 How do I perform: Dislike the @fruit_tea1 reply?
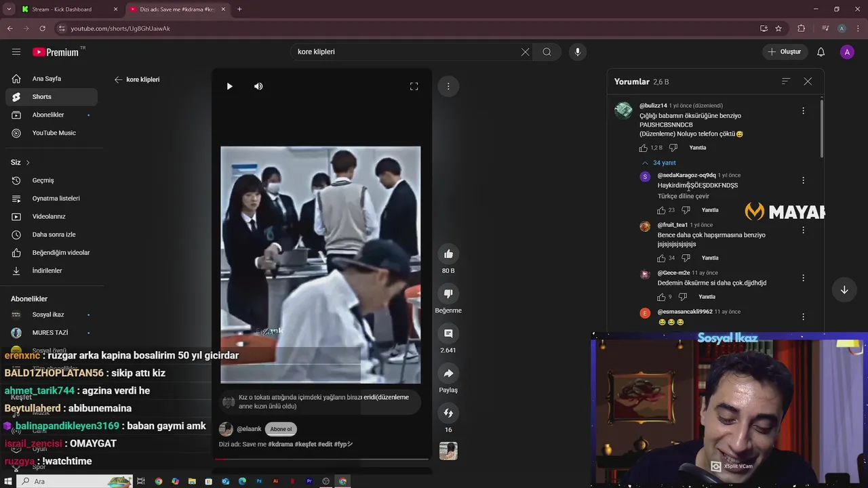coord(686,258)
